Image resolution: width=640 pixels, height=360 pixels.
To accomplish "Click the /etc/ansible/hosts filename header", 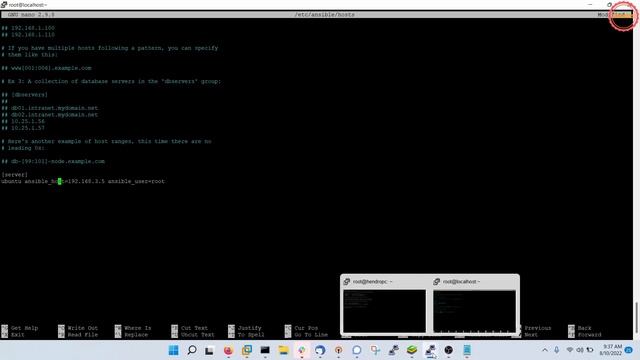I will [x=324, y=15].
